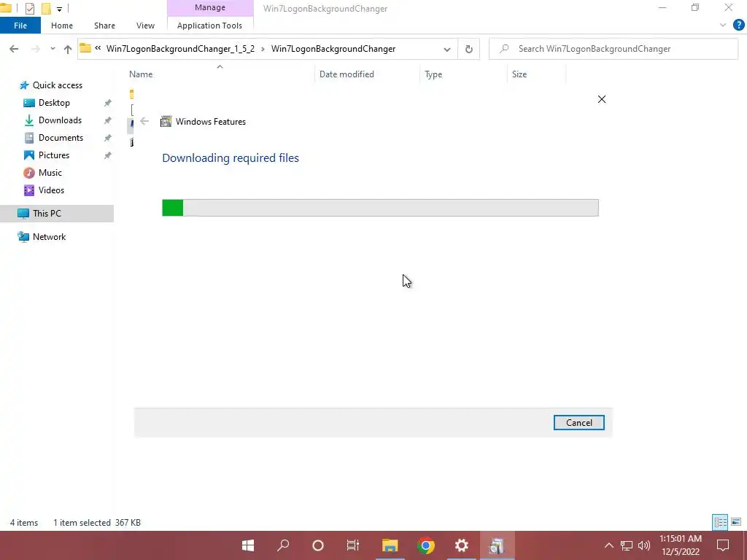Image resolution: width=747 pixels, height=560 pixels.
Task: Select This PC in navigation pane
Action: point(57,214)
